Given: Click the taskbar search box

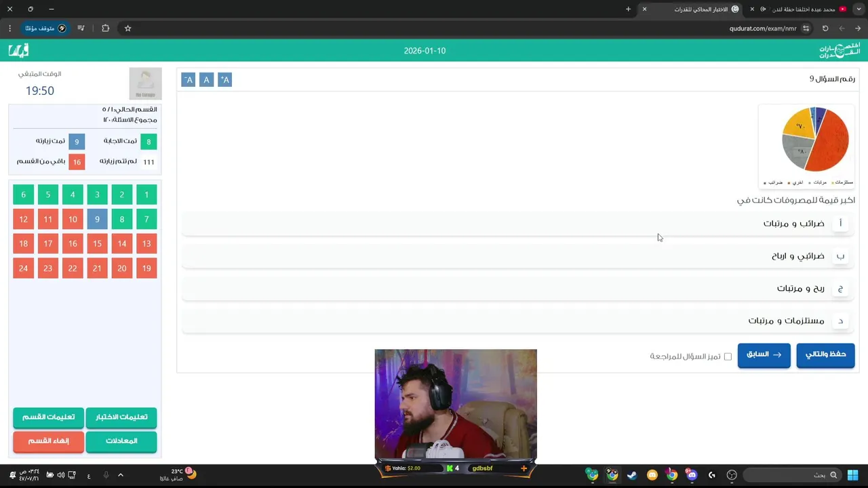Looking at the screenshot, I should 792,475.
